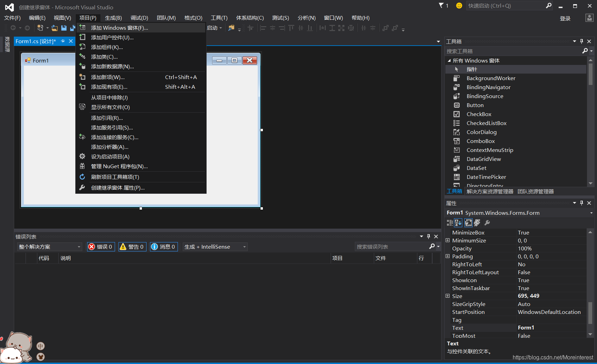597x364 pixels.
Task: Select the Pointer tool in toolbox
Action: 516,69
